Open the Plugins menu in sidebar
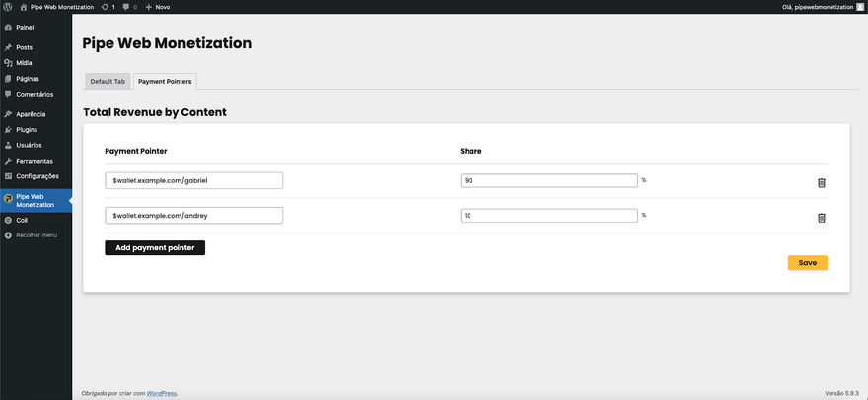868x400 pixels. click(x=27, y=129)
